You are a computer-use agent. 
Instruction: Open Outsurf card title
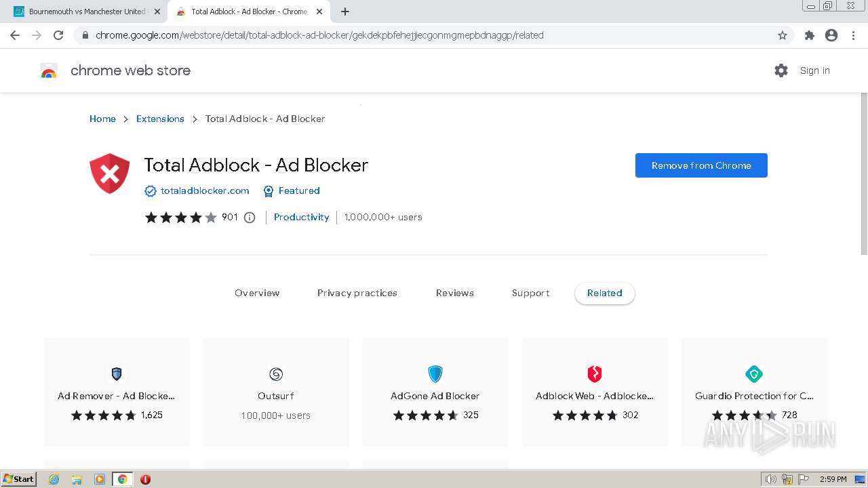pyautogui.click(x=276, y=396)
